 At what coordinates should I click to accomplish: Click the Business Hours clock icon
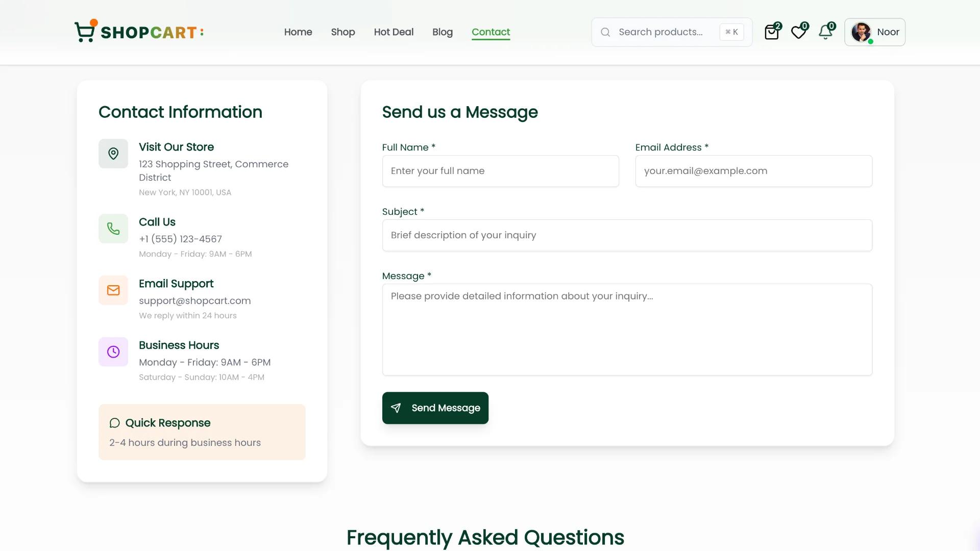point(113,352)
